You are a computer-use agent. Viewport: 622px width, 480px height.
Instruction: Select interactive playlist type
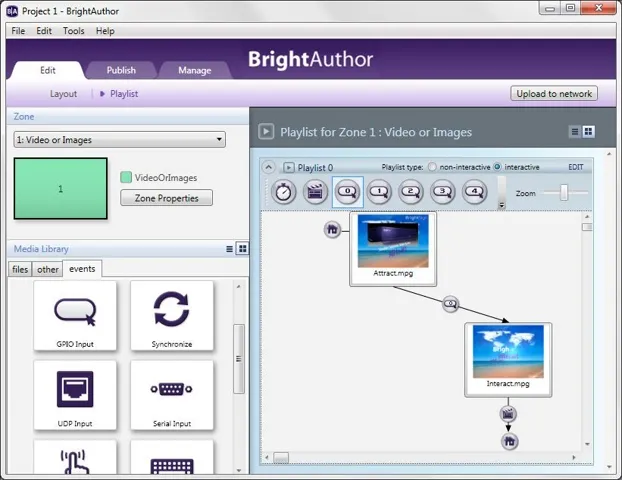point(497,167)
